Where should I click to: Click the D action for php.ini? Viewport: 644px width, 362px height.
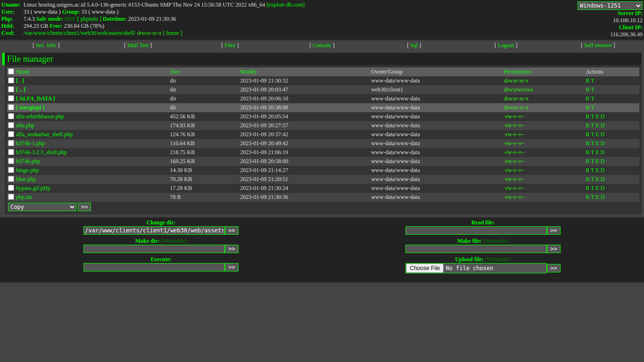coord(603,197)
